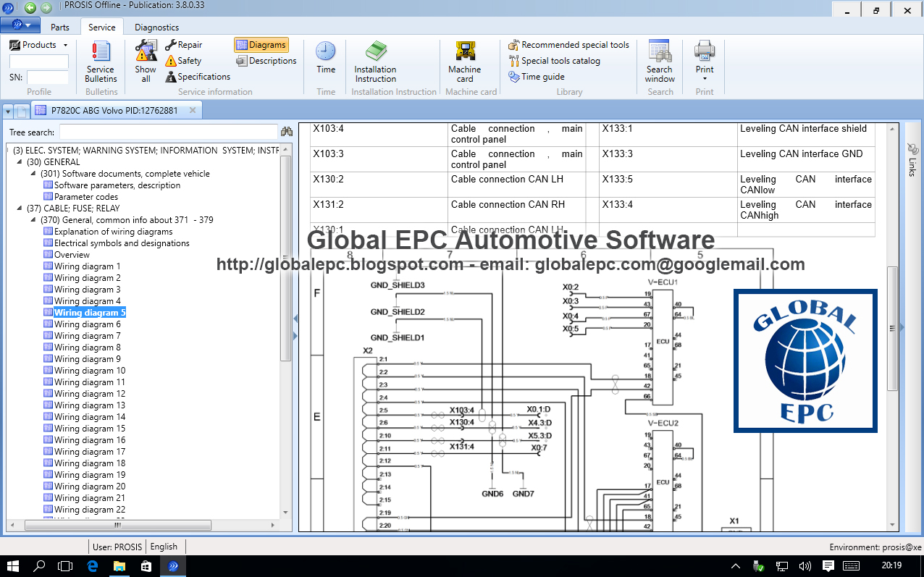The image size is (924, 577).
Task: Select Wiring diagram 4
Action: (87, 301)
